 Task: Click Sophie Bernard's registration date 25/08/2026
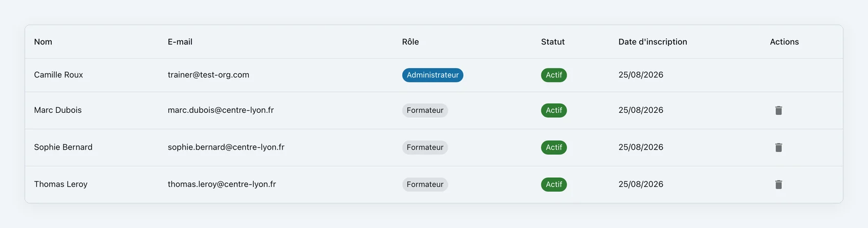click(x=641, y=147)
